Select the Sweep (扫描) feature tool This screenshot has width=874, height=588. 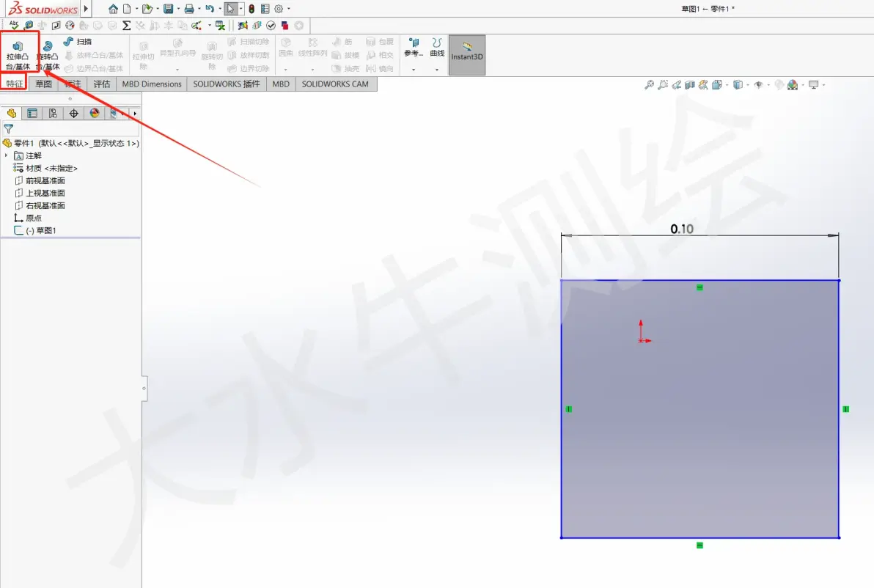coord(78,42)
